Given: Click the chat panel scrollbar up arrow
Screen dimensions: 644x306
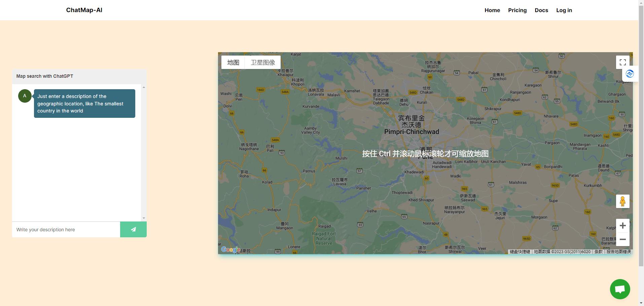Looking at the screenshot, I should click(x=144, y=87).
